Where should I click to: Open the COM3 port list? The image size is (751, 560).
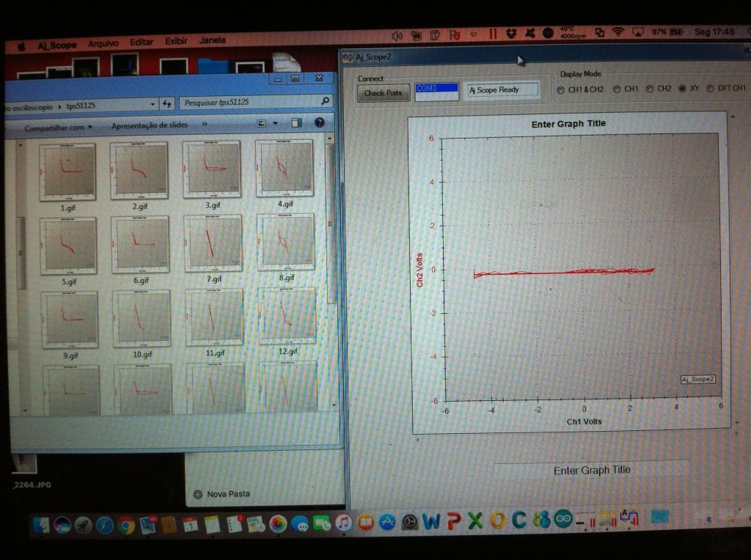coord(436,89)
